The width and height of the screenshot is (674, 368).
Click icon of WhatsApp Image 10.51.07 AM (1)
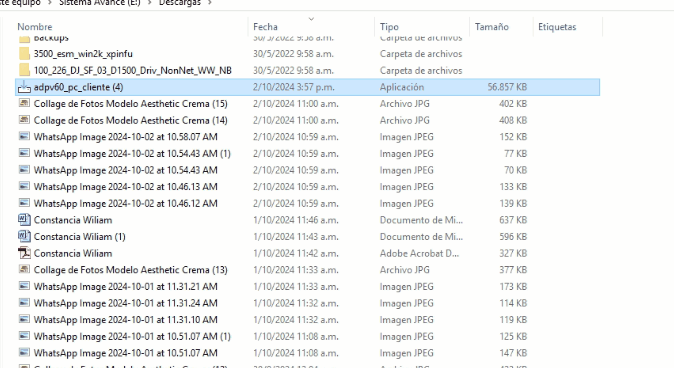pyautogui.click(x=25, y=336)
